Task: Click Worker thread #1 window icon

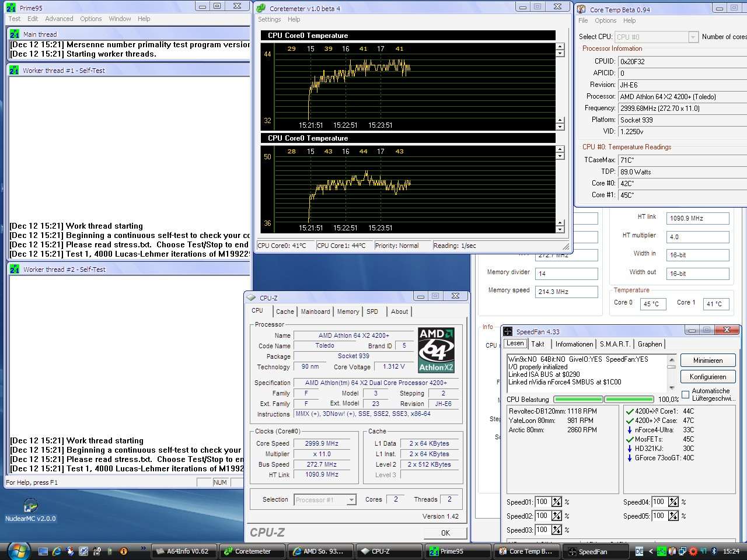Action: pyautogui.click(x=14, y=70)
